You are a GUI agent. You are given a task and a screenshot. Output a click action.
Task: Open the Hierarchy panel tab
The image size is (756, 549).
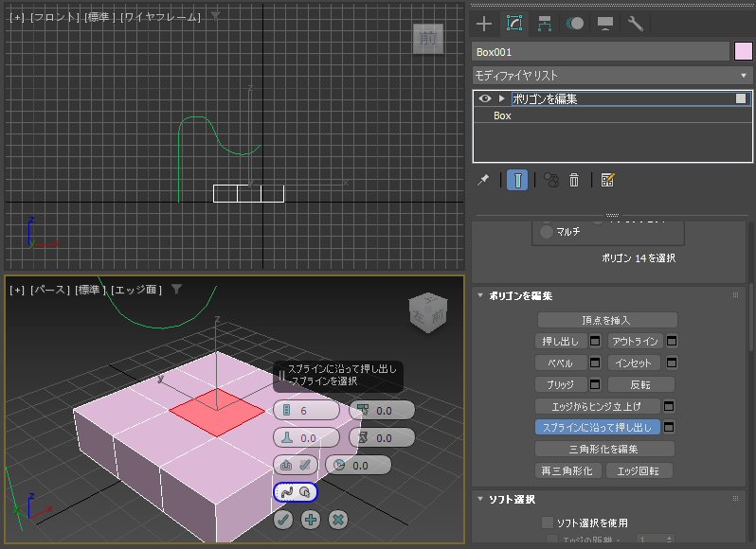pyautogui.click(x=545, y=24)
